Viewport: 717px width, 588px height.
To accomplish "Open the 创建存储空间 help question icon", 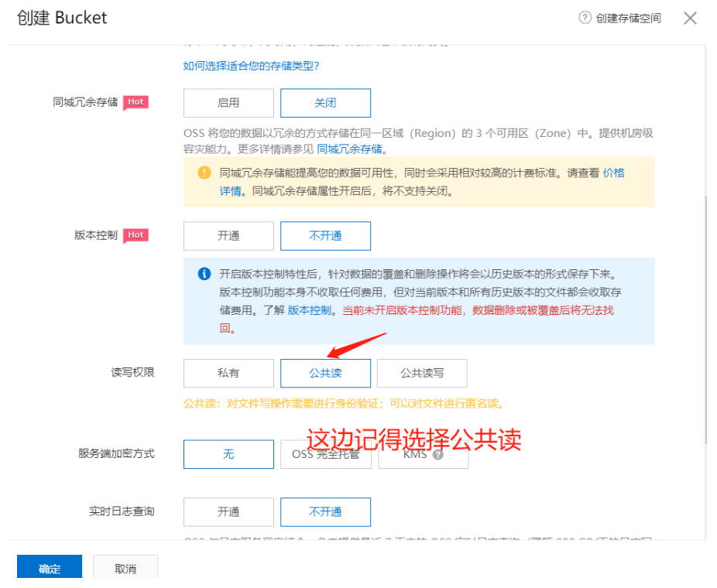I will pyautogui.click(x=585, y=18).
